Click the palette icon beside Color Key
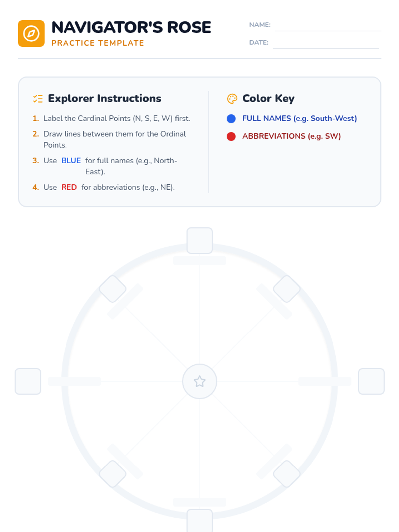Image resolution: width=399 pixels, height=532 pixels. tap(232, 99)
